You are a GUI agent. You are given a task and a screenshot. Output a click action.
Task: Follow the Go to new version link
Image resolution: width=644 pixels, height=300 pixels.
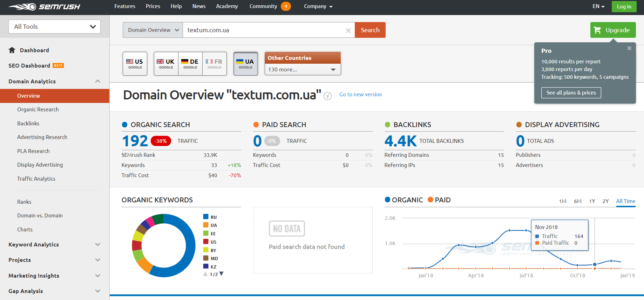click(x=361, y=95)
